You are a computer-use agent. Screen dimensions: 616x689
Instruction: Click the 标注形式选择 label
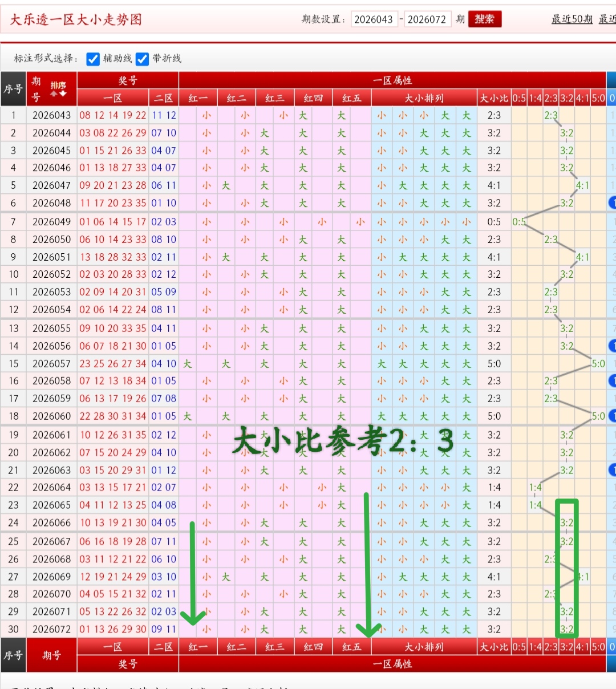click(46, 59)
